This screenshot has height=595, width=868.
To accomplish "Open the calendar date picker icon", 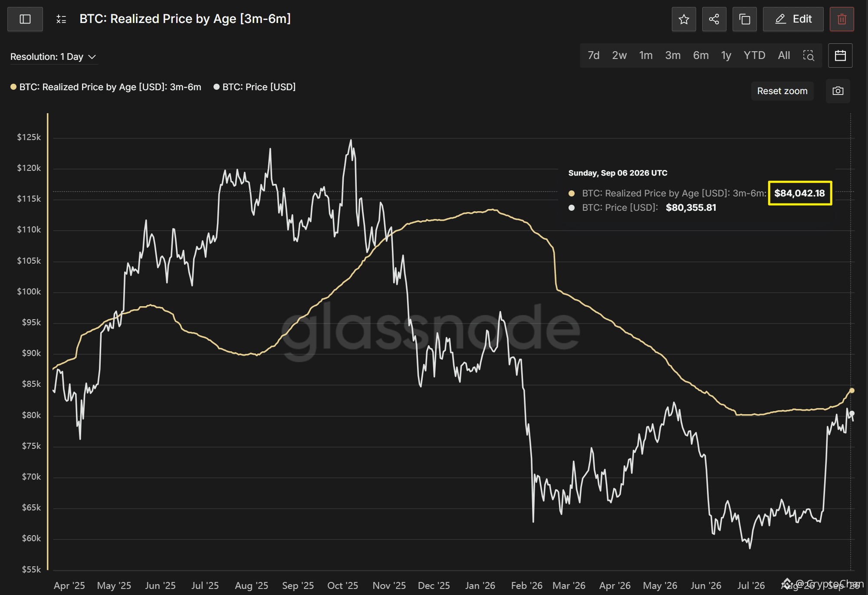I will tap(840, 56).
